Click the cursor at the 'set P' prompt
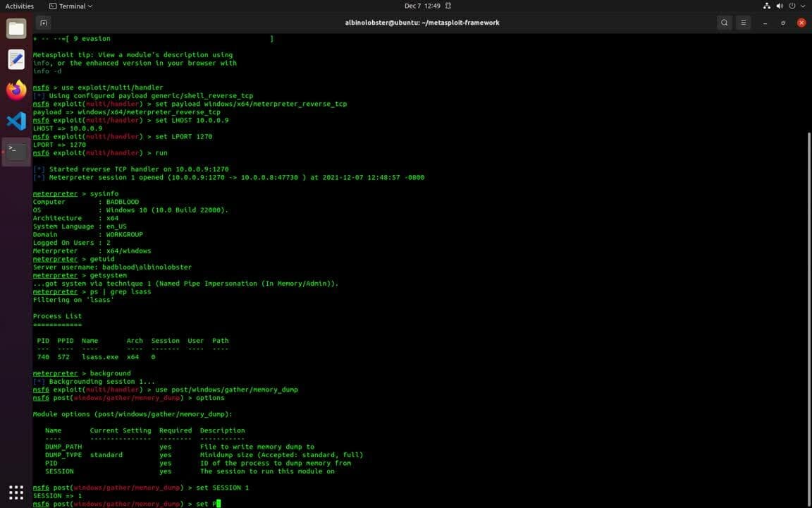This screenshot has height=508, width=812. [219, 504]
